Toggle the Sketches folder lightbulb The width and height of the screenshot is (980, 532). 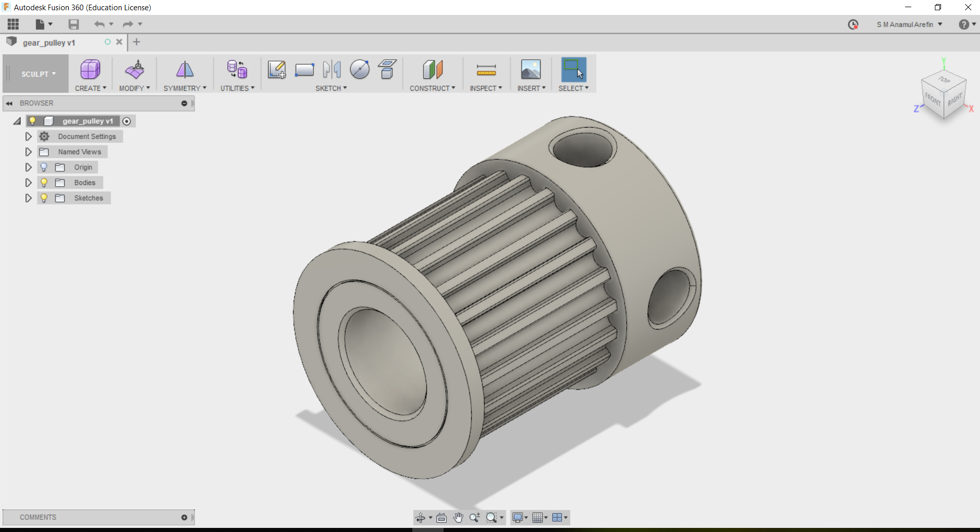click(44, 198)
